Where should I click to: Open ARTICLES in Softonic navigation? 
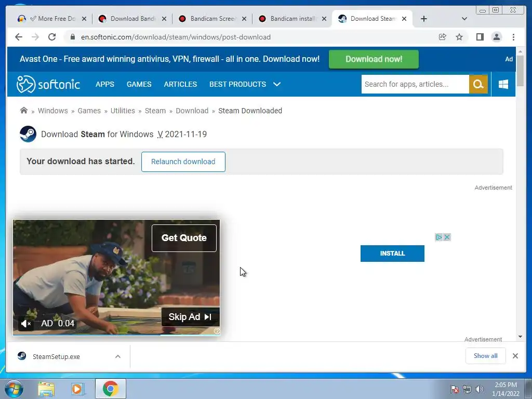click(x=180, y=84)
